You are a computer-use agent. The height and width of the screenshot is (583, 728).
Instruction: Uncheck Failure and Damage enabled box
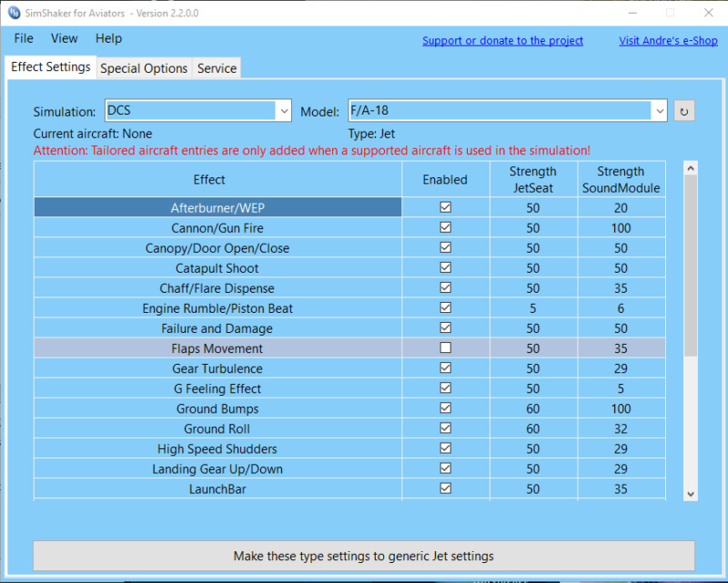[445, 327]
